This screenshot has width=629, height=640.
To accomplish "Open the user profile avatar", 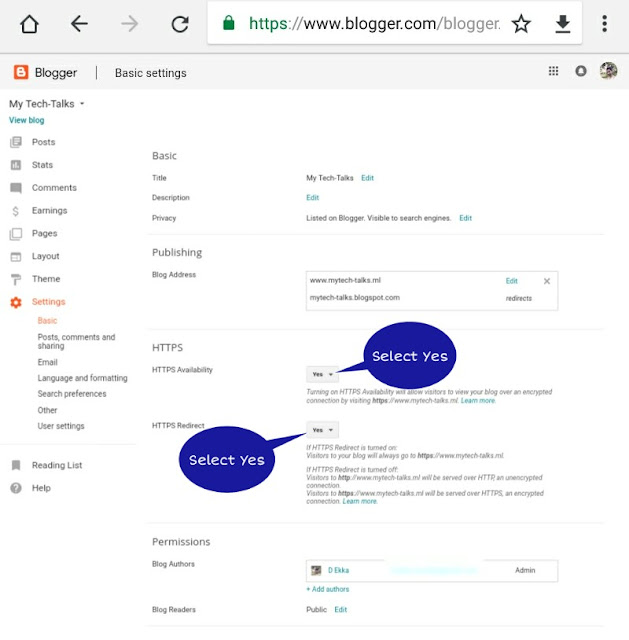I will click(x=608, y=71).
